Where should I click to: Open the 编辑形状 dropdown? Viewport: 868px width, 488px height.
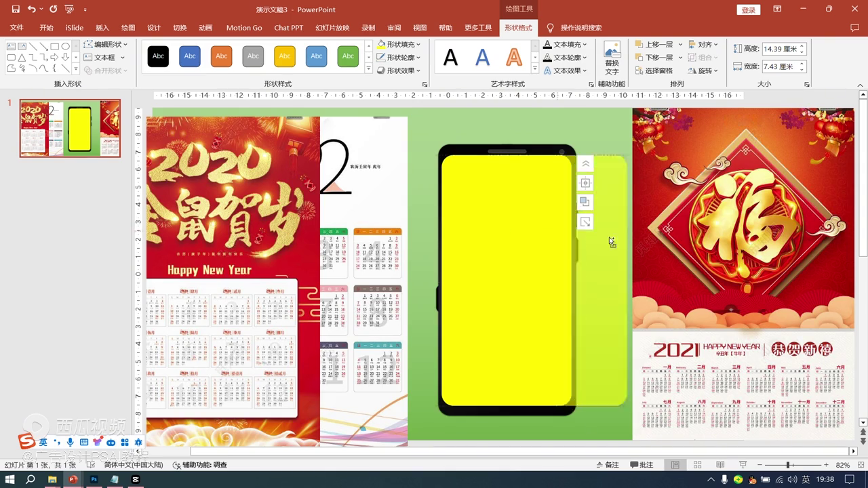click(106, 45)
